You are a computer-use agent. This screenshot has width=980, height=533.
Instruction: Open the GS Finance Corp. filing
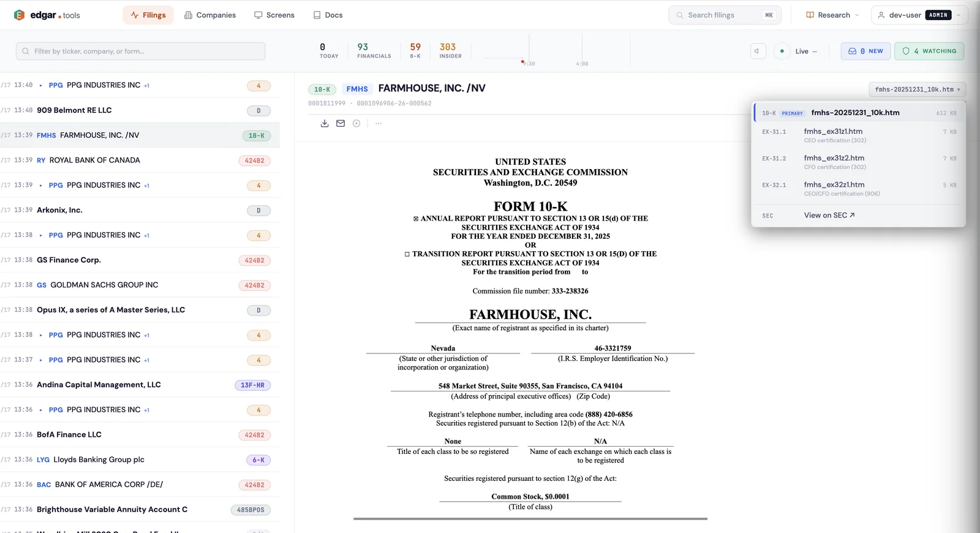pos(140,260)
